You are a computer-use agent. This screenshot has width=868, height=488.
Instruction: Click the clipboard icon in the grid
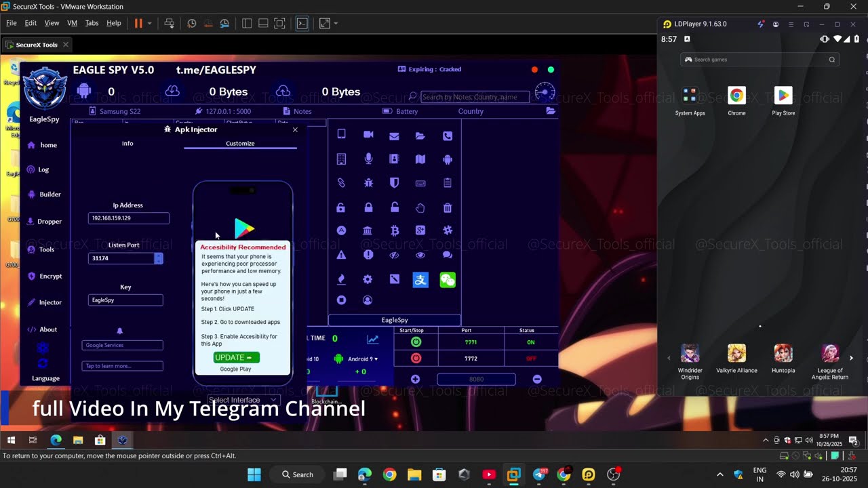[x=448, y=183]
